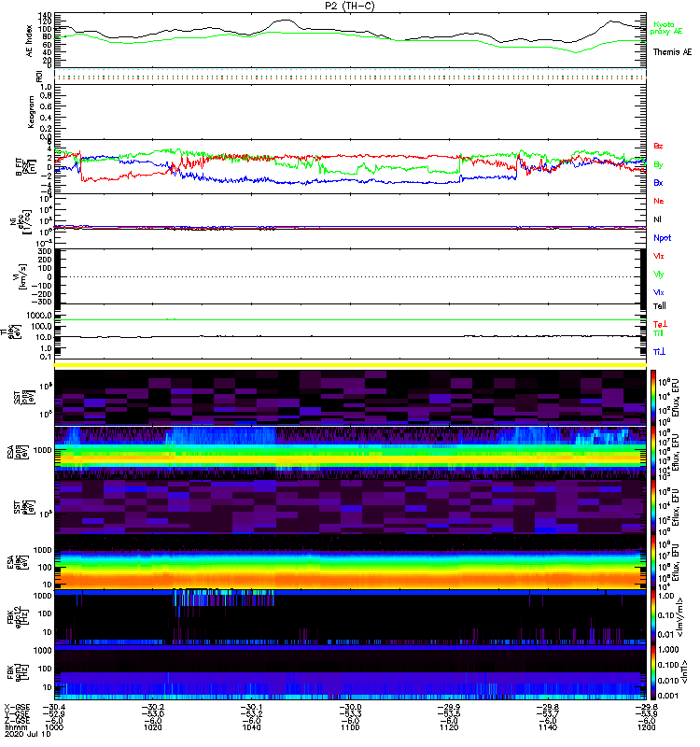This screenshot has width=700, height=747.
Task: Click the nT FBK color bar
Action: 653,672
